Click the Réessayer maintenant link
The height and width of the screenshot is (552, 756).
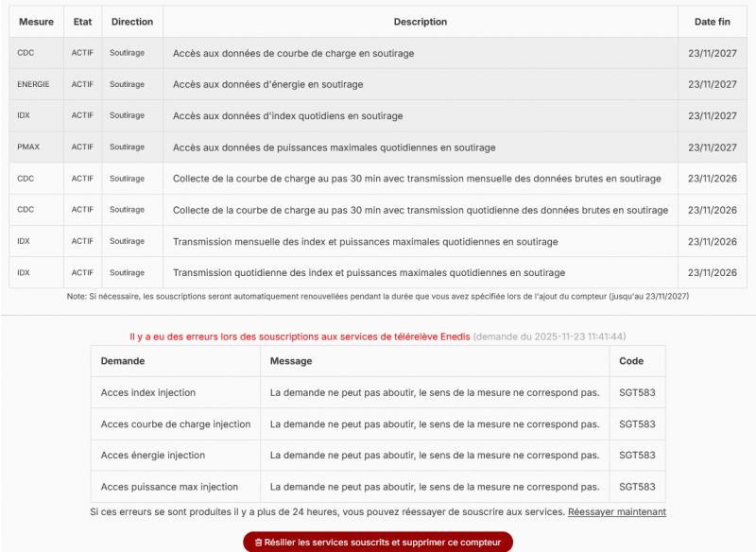coord(616,511)
